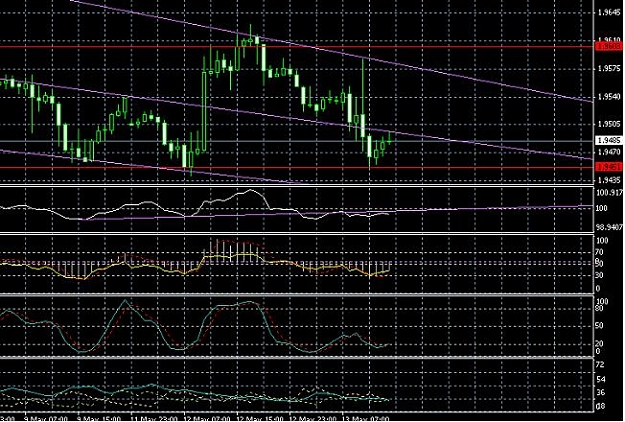Click the latest green candlestick on the chart

tap(389, 139)
